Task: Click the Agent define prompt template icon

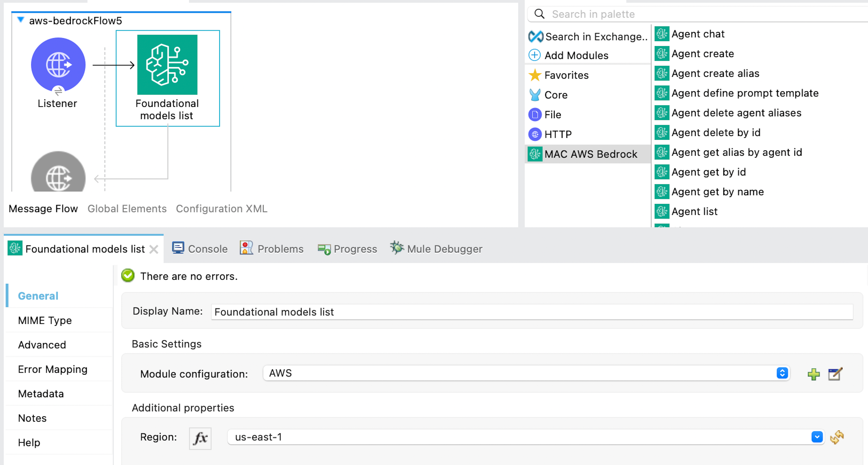Action: click(662, 93)
